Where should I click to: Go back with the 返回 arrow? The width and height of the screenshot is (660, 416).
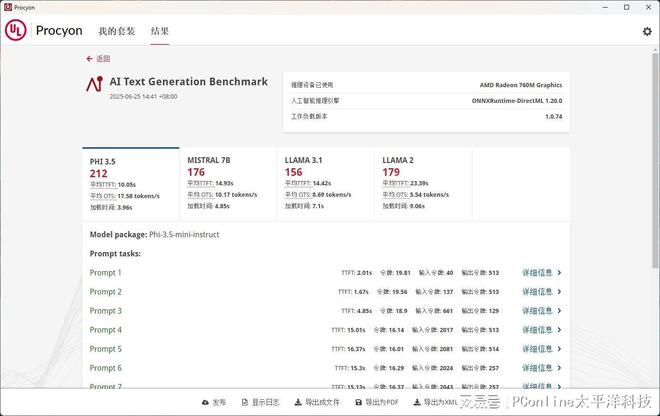pyautogui.click(x=98, y=59)
